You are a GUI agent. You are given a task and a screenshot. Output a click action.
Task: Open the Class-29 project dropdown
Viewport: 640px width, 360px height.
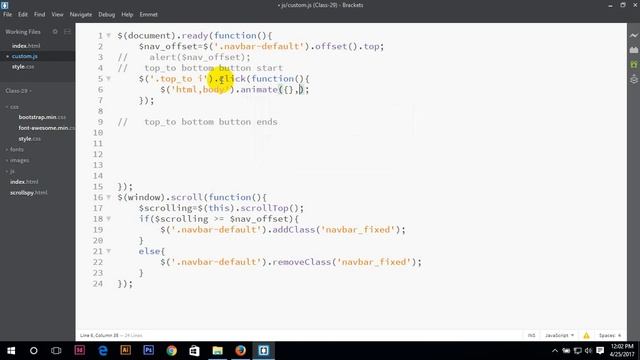tap(18, 91)
